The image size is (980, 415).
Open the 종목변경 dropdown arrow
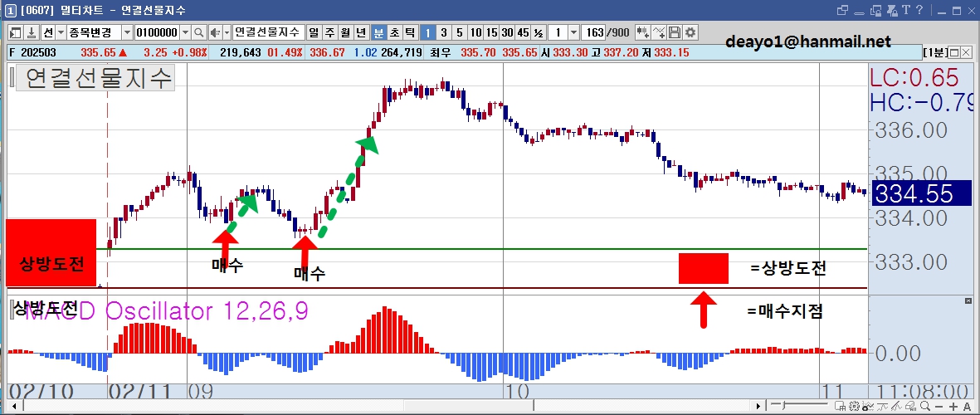point(128,32)
